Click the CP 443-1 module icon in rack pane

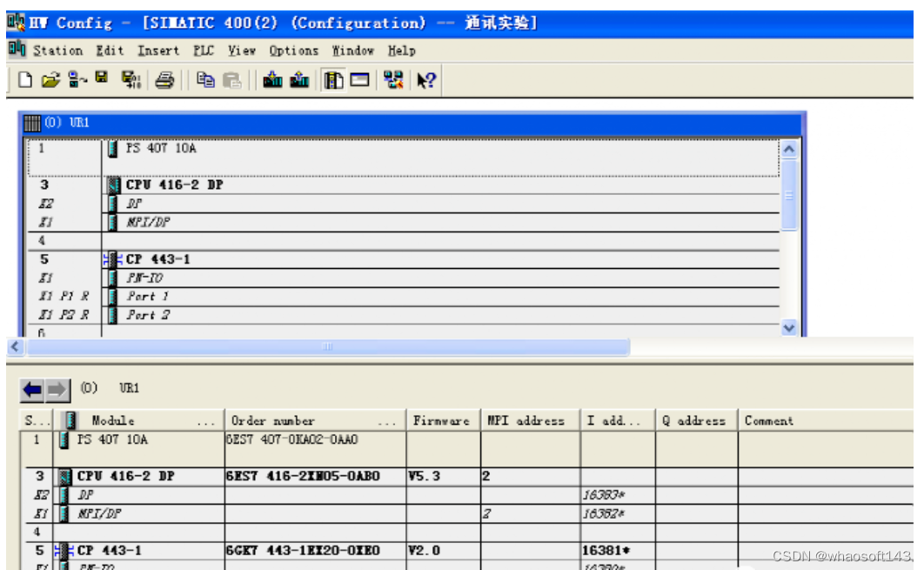(x=112, y=259)
